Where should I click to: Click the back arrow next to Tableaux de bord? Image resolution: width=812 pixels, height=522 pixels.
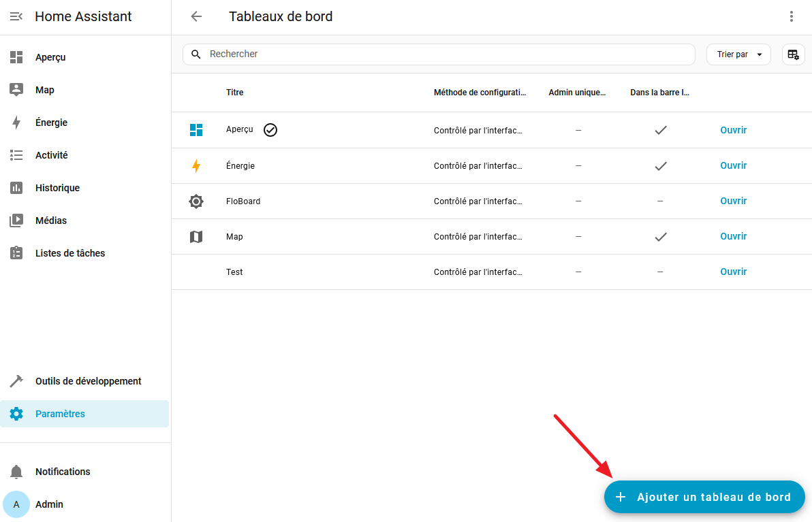point(196,16)
